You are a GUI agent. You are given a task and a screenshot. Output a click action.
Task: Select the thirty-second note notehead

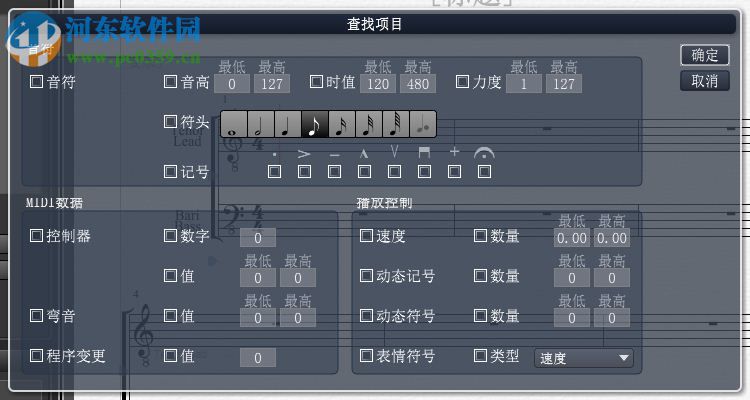pos(368,124)
